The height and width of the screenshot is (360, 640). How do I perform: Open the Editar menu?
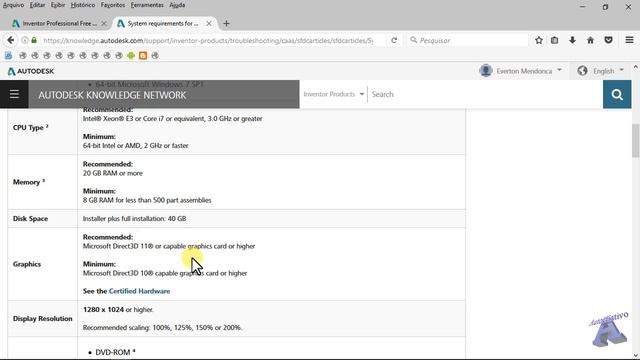coord(37,5)
